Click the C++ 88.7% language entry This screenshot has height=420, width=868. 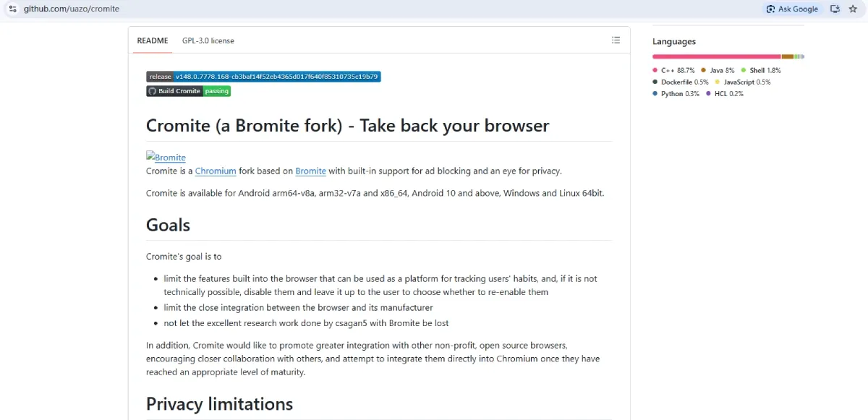673,70
